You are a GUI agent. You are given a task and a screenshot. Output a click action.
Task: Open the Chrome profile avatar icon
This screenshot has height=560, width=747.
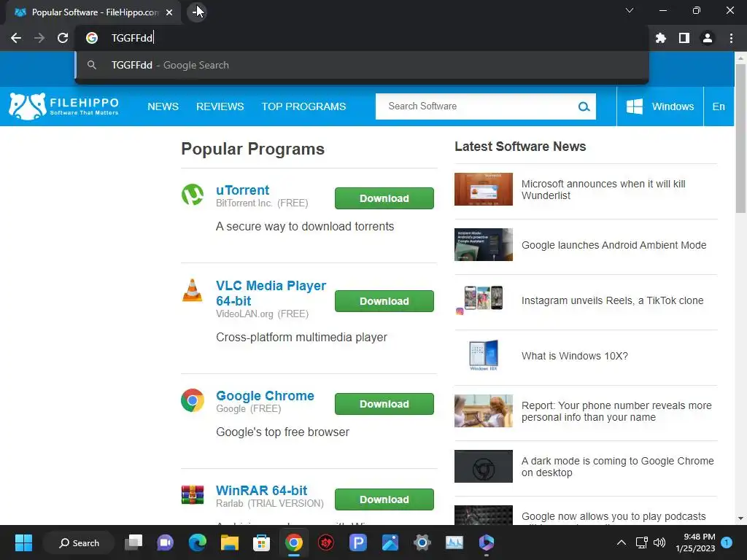(x=708, y=38)
